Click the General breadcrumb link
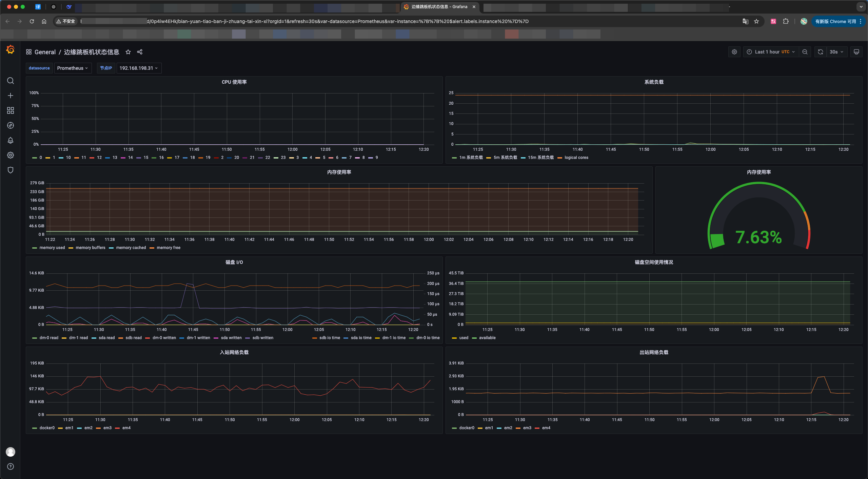The height and width of the screenshot is (479, 868). click(45, 52)
